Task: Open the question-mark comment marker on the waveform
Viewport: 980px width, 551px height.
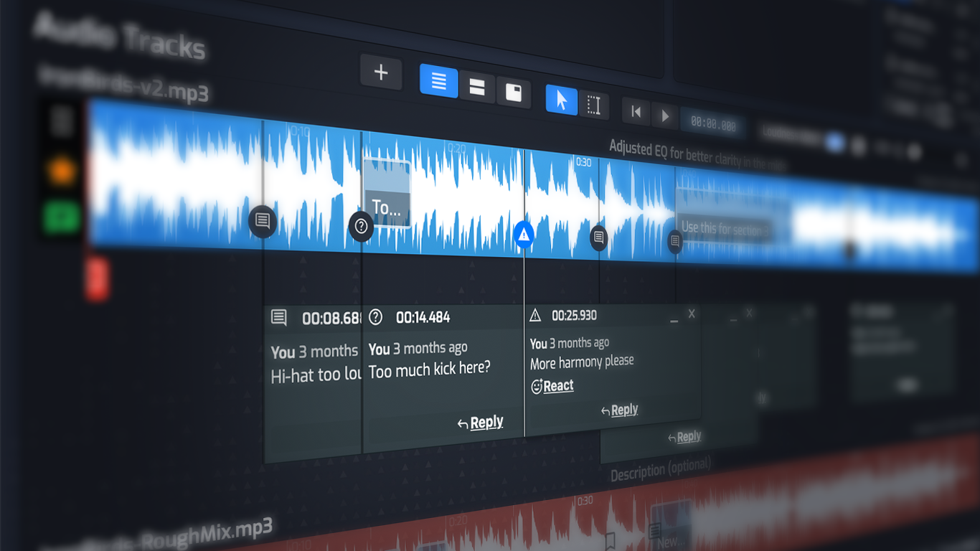Action: [x=361, y=227]
